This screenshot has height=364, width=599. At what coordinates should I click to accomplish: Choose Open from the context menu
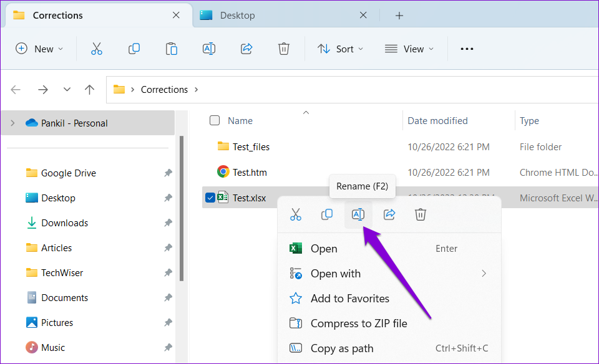389,249
